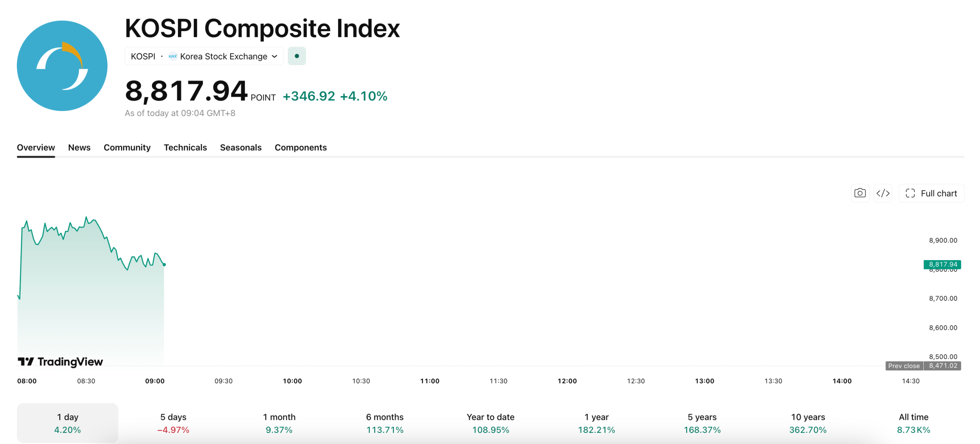Click the 8,817.94 current price label on axis
Screen dimensions: 980x444
[x=942, y=264]
